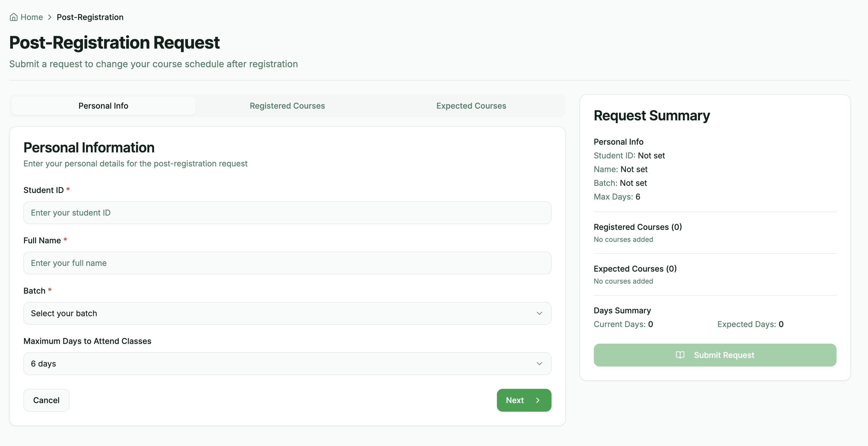Click the arrow icon in the Next button
Screen dimensions: 868x446
coord(537,400)
